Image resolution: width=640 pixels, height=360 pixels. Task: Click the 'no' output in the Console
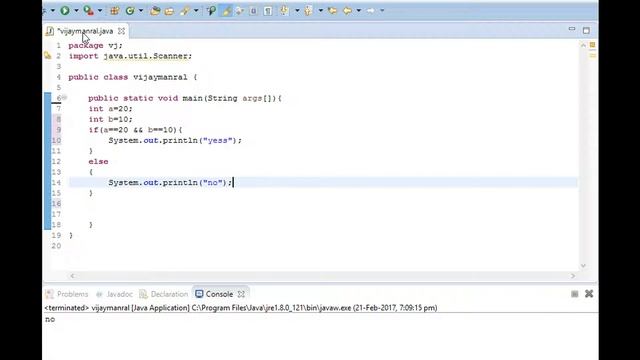(50, 319)
